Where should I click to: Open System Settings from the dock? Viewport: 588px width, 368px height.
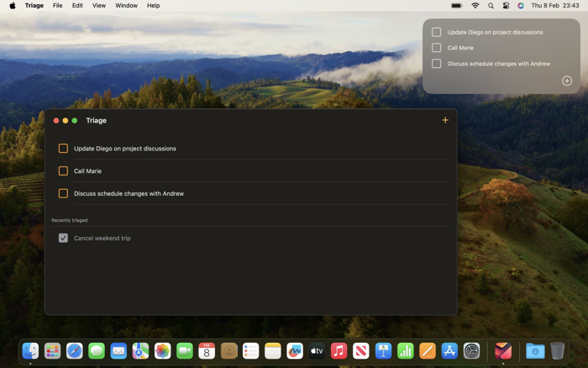[x=472, y=351]
